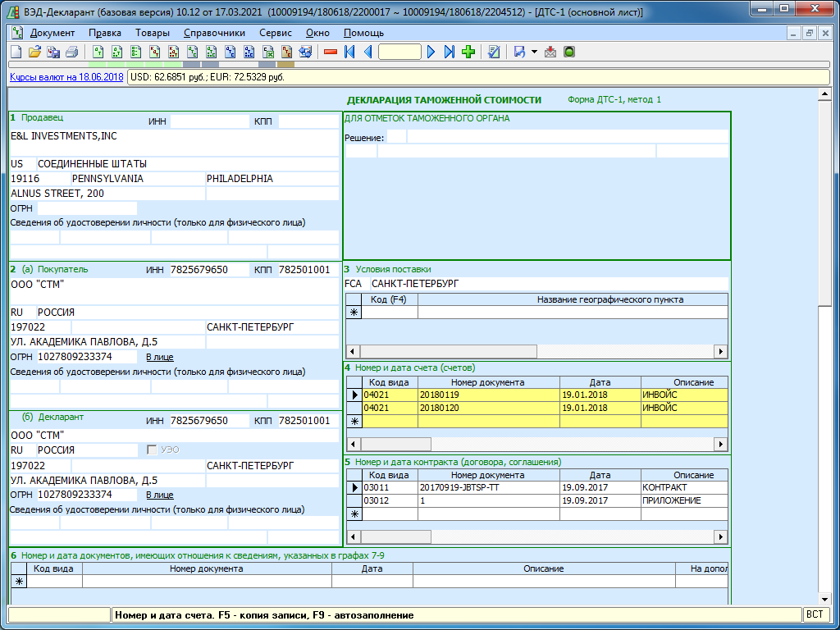Viewport: 840px width, 630px height.
Task: Open the Товары menu
Action: pos(153,33)
